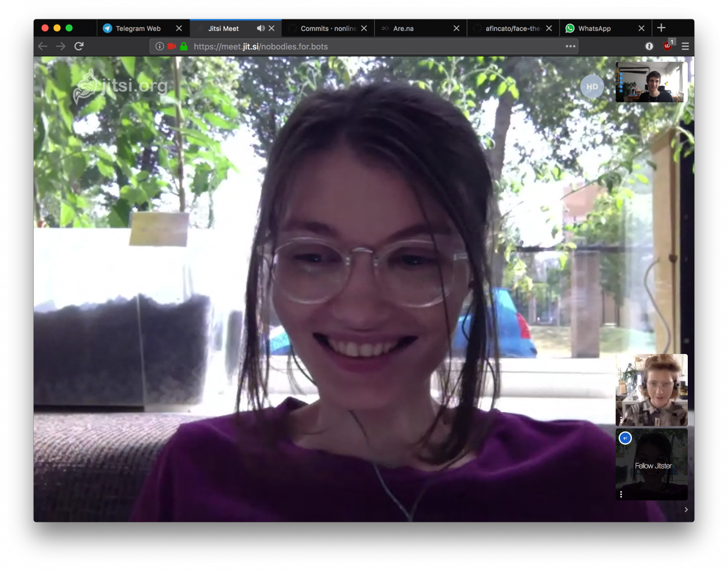
Task: Open the Firefox hamburger menu
Action: coord(685,46)
